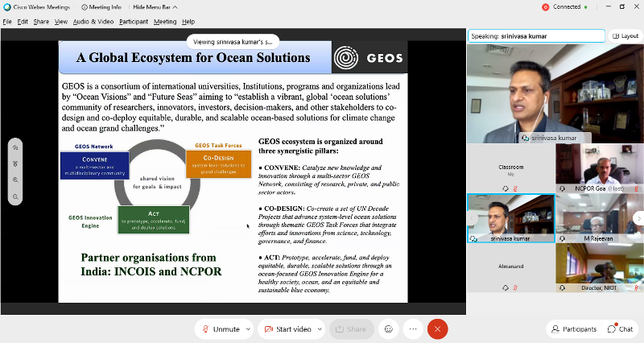
Task: Click topmost icon in floating viewer toolbar
Action: [15, 147]
